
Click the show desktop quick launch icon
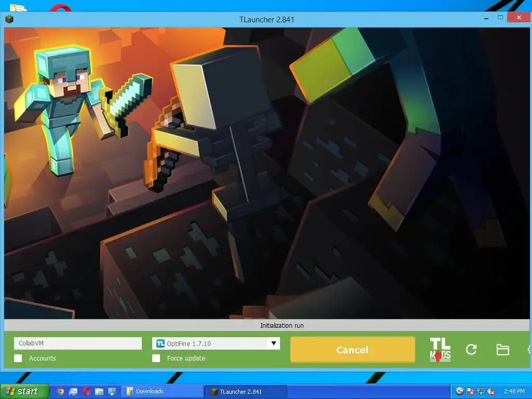tap(112, 391)
